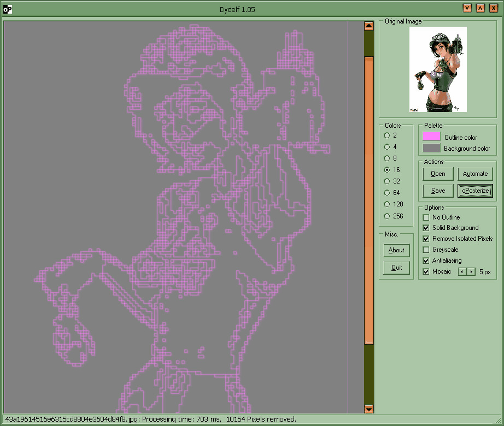Click the Open button
Screen dimensions: 504x426
tap(438, 174)
